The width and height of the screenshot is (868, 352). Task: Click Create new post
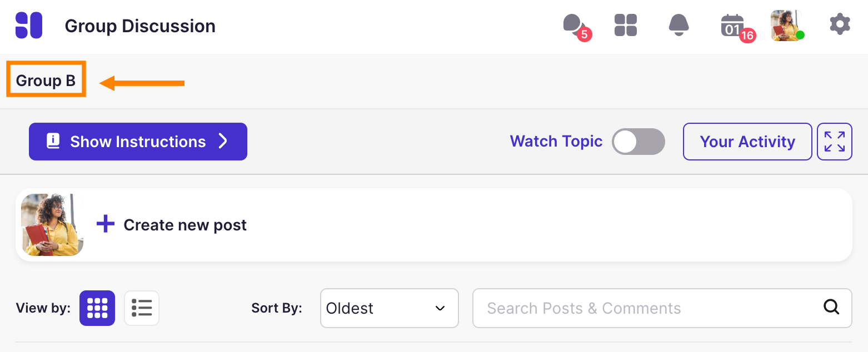185,225
